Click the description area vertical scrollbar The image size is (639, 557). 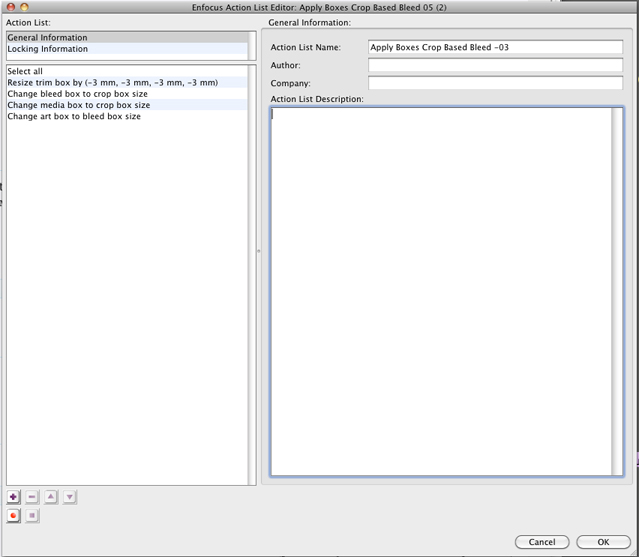coord(617,291)
